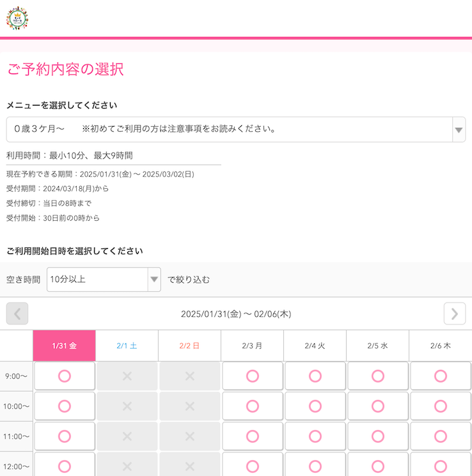Switch to the 1/31 金 date column
The width and height of the screenshot is (472, 476).
click(65, 345)
